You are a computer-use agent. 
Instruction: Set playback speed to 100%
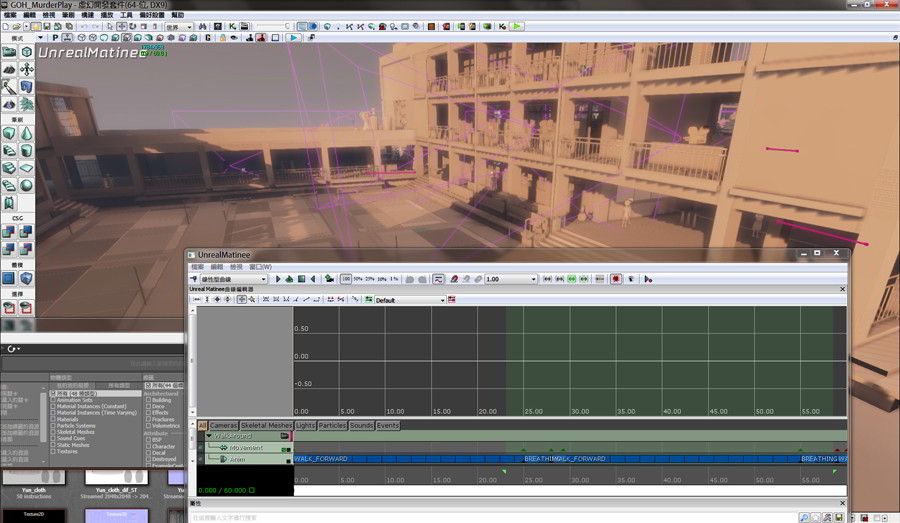click(x=346, y=279)
